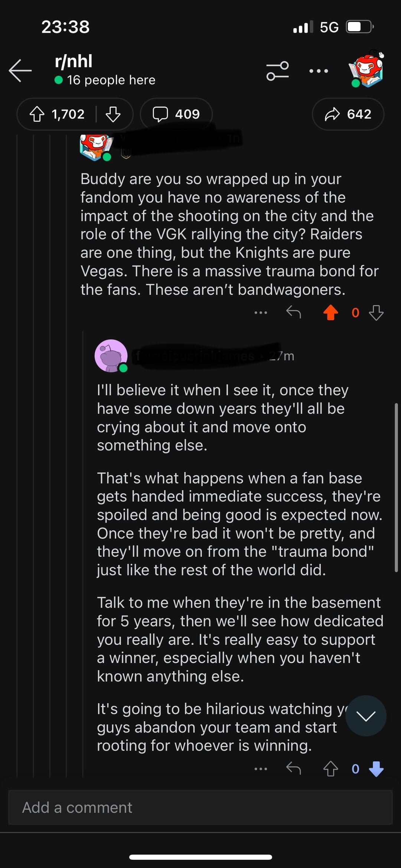Share the post via the 642 button
The height and width of the screenshot is (868, 401).
(348, 114)
